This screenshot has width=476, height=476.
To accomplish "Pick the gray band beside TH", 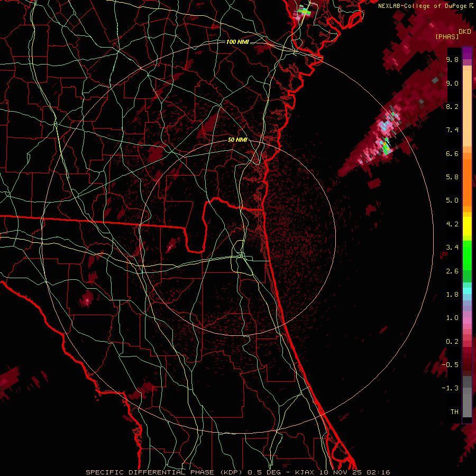I will click(467, 405).
